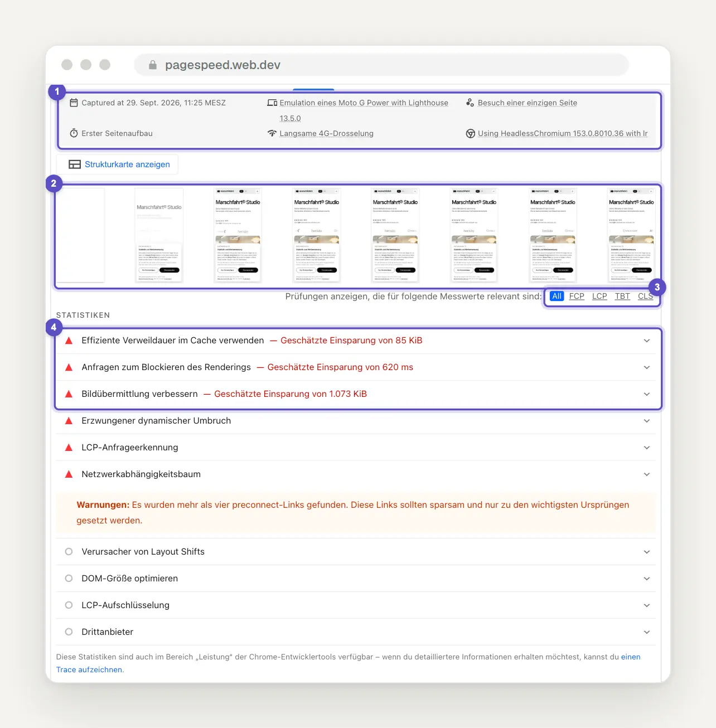Click the Chromium icon beside Using HeadlessChromium
Viewport: 716px width, 728px height.
click(470, 133)
